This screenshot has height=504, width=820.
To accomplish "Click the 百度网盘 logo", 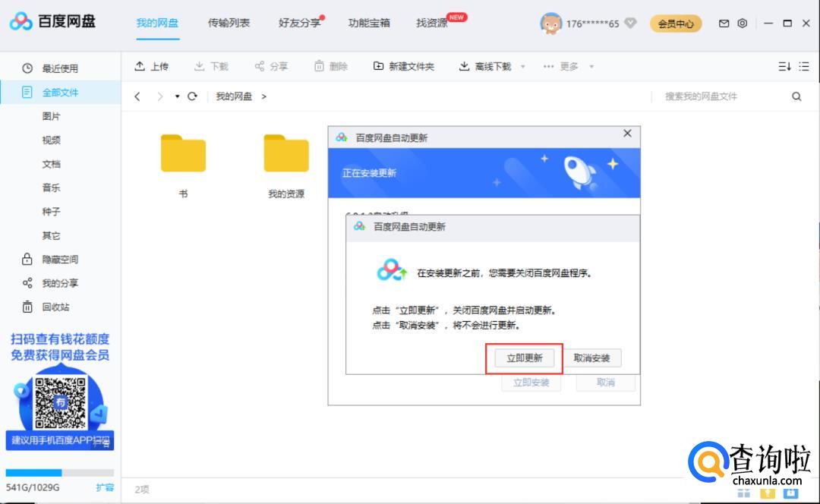I will tap(52, 21).
